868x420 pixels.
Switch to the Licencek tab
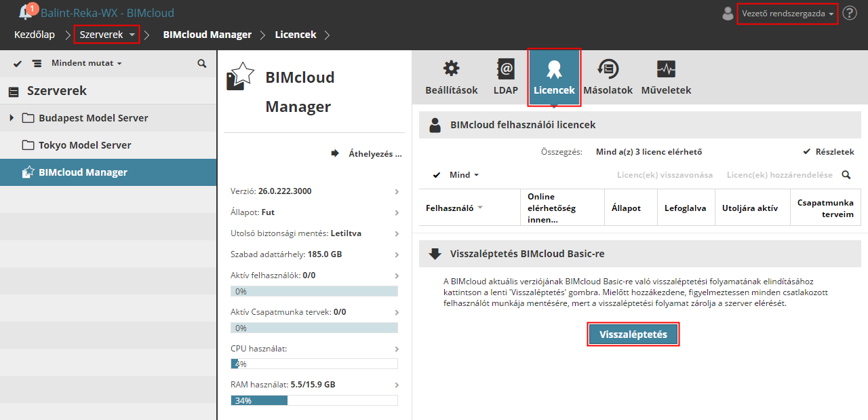coord(554,77)
